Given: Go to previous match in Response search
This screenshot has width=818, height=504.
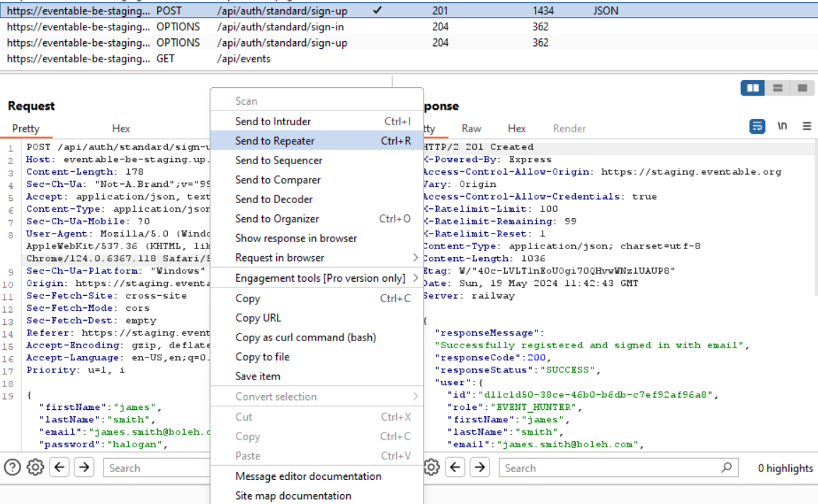Looking at the screenshot, I should click(x=455, y=467).
